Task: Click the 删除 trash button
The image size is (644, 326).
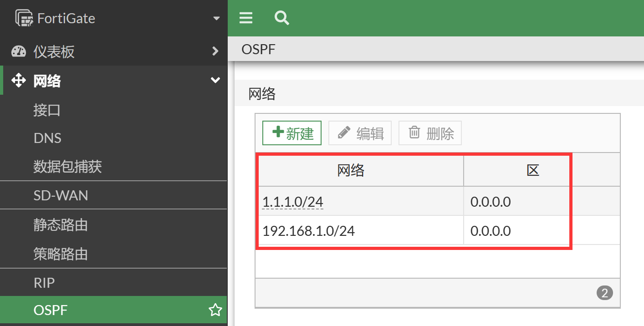Action: pos(430,133)
